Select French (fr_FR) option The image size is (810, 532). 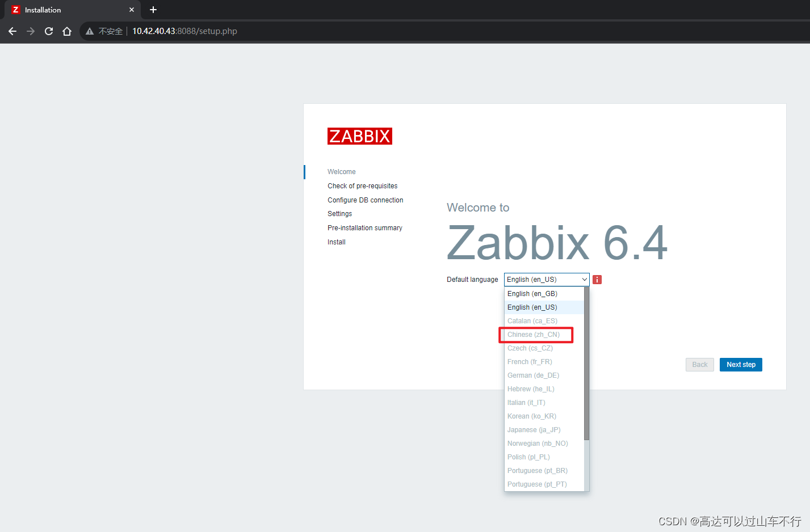point(544,362)
